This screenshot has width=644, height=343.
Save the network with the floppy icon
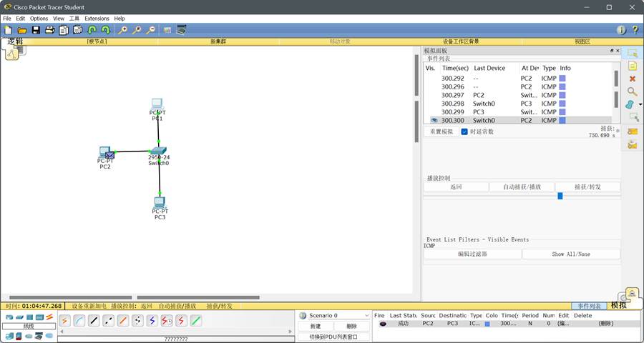coord(36,30)
